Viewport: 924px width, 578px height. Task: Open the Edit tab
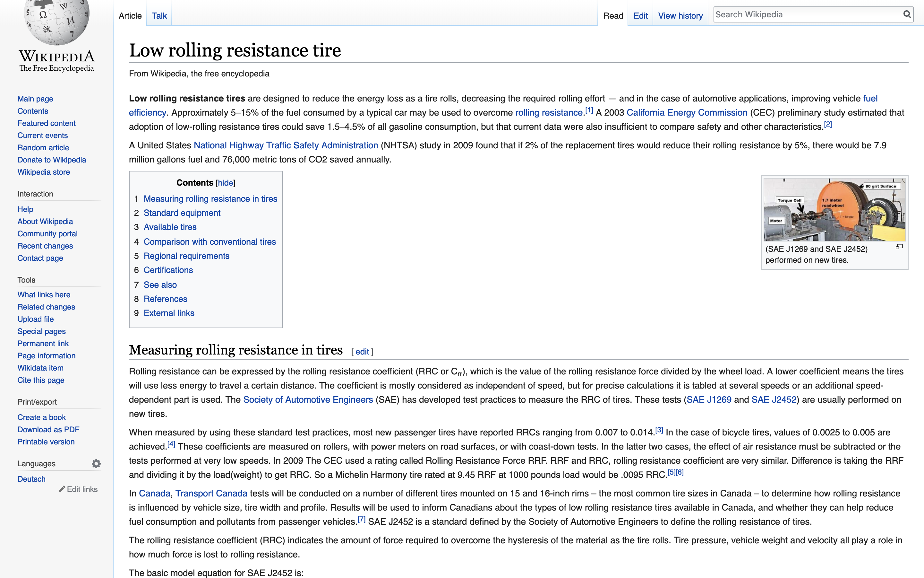point(640,16)
